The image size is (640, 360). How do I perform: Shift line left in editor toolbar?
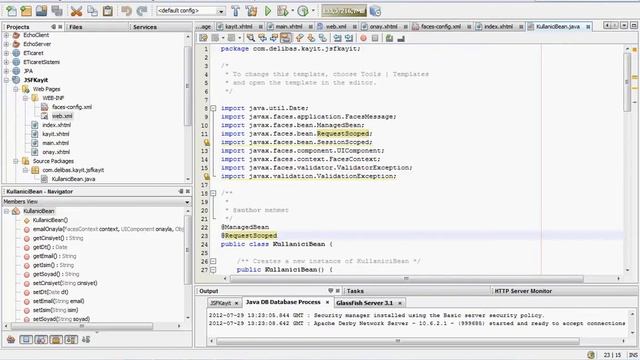tap(338, 38)
